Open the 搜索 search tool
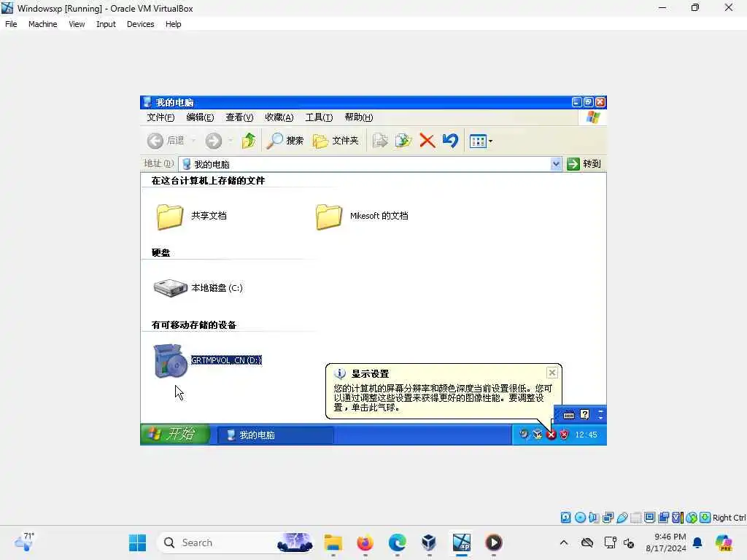This screenshot has width=747, height=560. pos(285,141)
